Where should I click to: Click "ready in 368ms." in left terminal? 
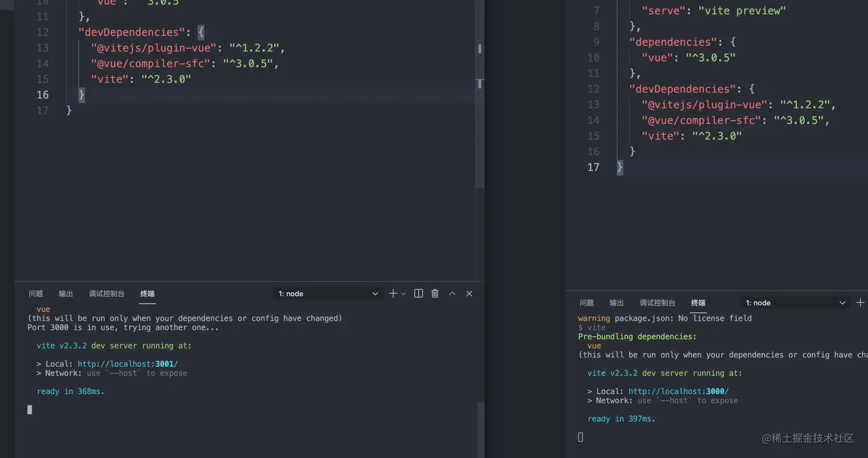71,391
